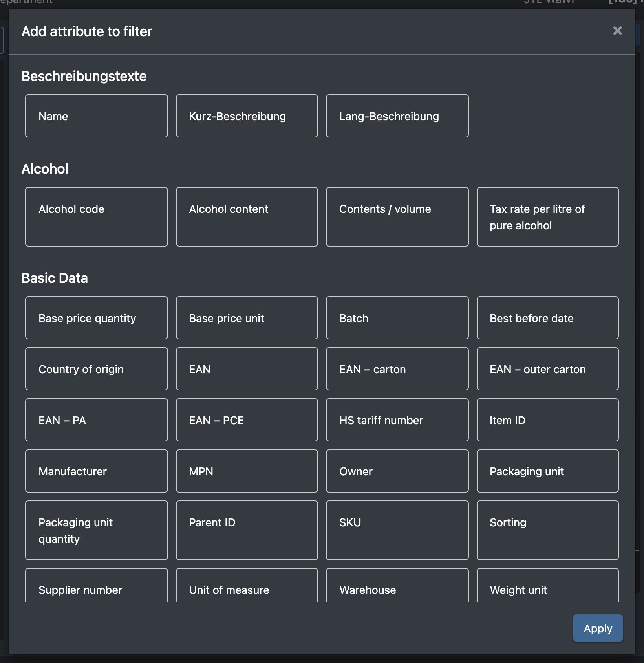Select the Supplier number attribute
Screen dimensions: 644x663
[97, 585]
